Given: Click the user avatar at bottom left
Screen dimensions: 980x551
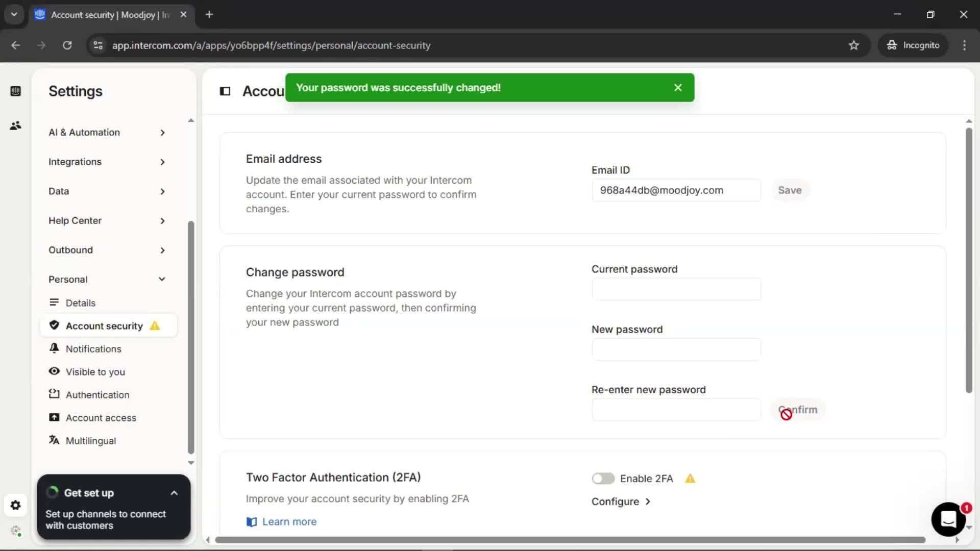Looking at the screenshot, I should (x=16, y=531).
